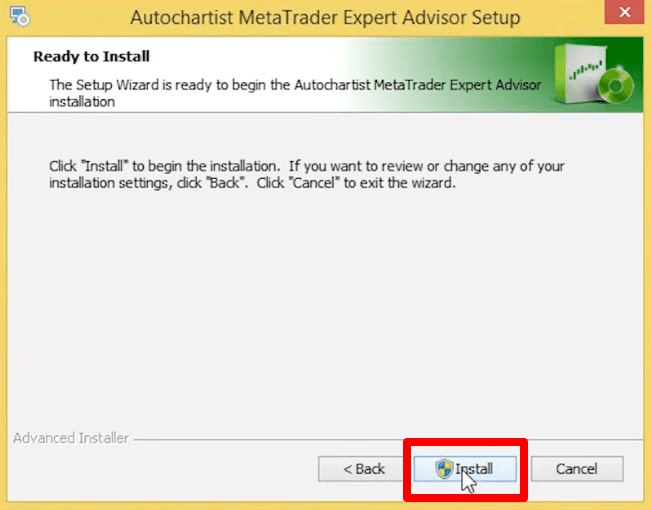Screen dimensions: 651x510
Task: Click the Install button to begin installation
Action: point(465,469)
